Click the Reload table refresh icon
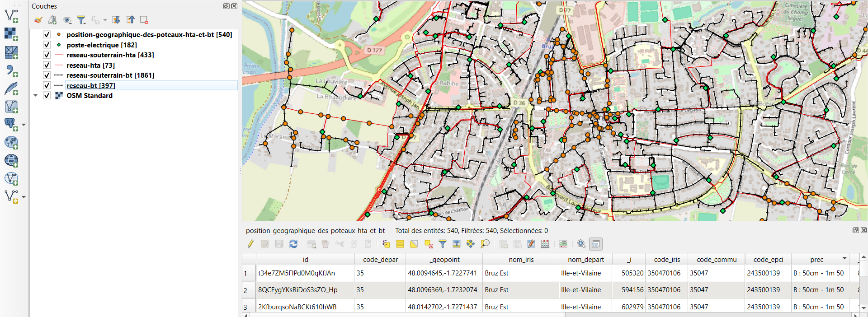This screenshot has height=317, width=868. click(293, 244)
